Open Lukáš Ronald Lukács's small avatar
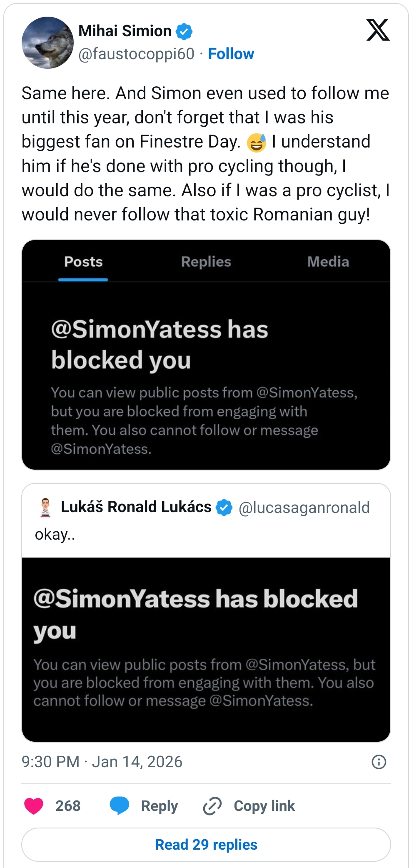The height and width of the screenshot is (868, 414). click(45, 507)
